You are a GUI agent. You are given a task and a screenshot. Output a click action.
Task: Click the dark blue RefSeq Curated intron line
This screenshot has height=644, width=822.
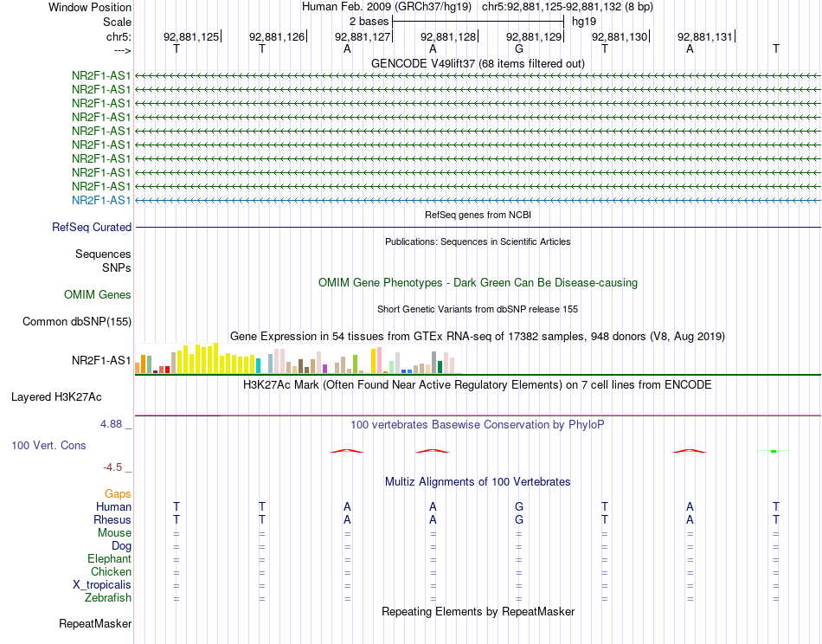(x=478, y=227)
